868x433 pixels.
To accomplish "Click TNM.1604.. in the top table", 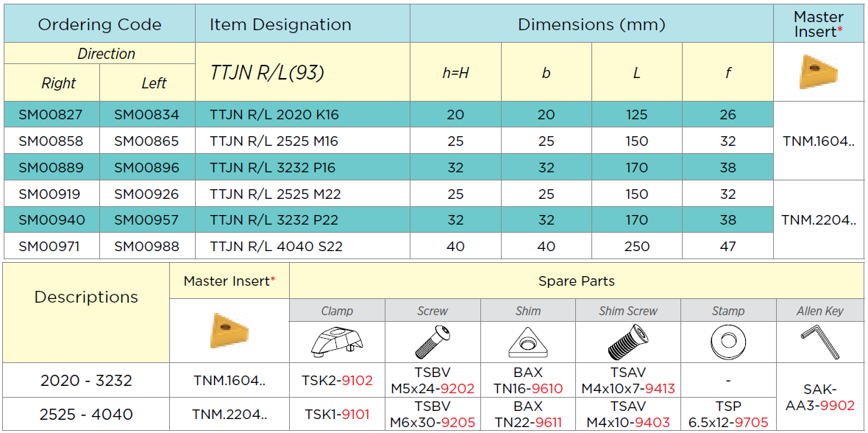I will click(x=818, y=141).
